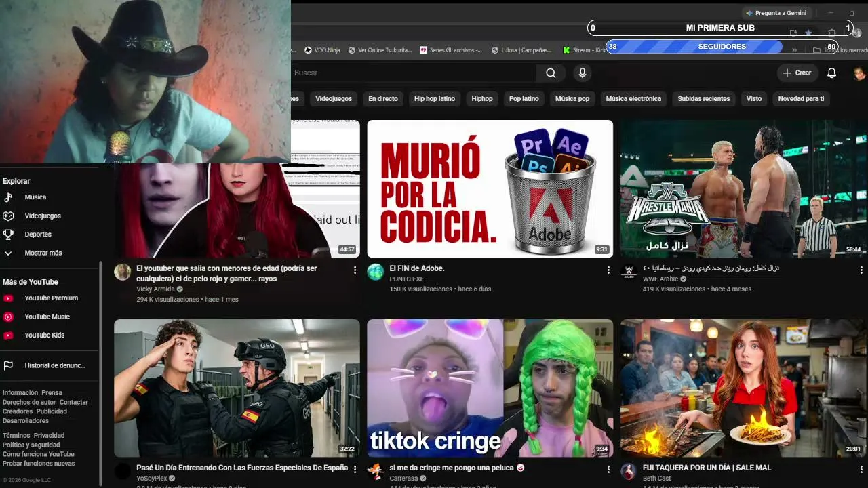Image resolution: width=868 pixels, height=488 pixels.
Task: Open Vicky Armida channel avatar
Action: coord(123,272)
